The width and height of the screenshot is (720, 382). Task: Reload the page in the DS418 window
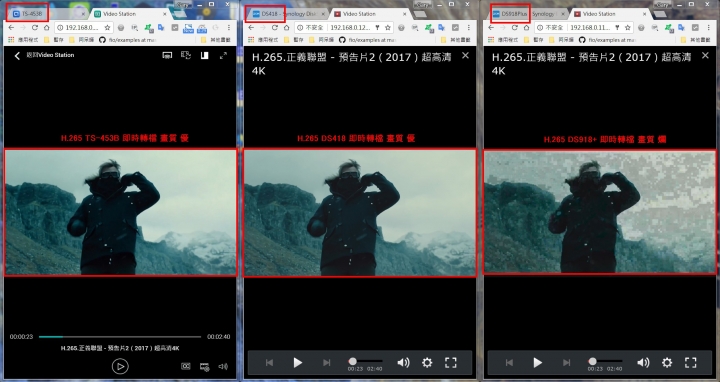pos(275,28)
